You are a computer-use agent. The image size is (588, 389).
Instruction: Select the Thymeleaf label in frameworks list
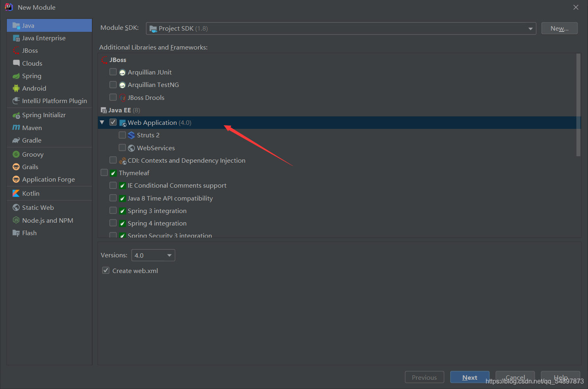click(134, 173)
